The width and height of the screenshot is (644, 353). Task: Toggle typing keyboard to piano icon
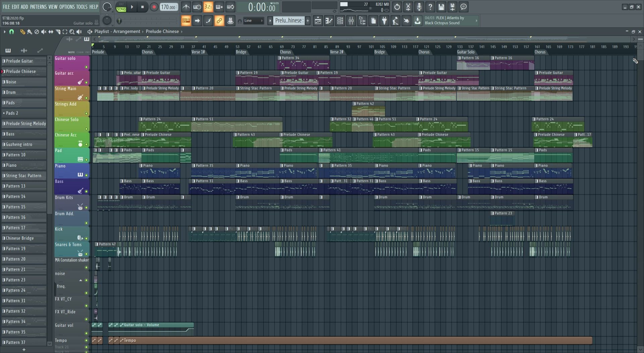pyautogui.click(x=186, y=21)
